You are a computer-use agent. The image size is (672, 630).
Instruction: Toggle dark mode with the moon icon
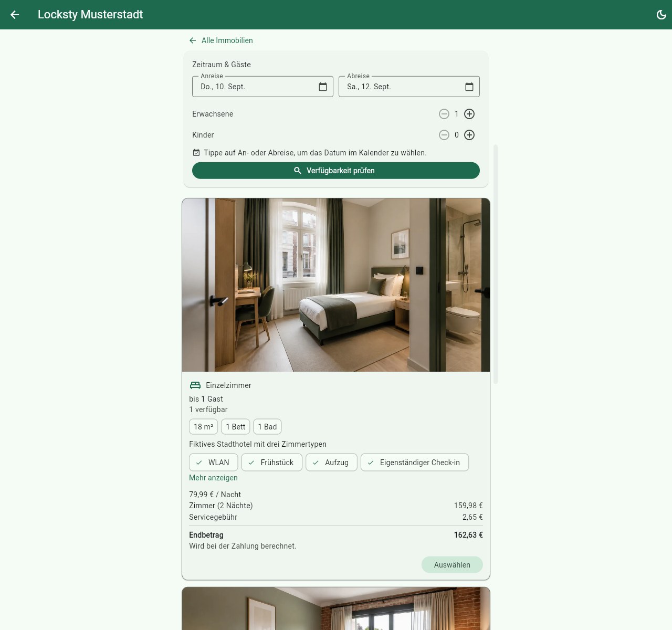[x=661, y=15]
